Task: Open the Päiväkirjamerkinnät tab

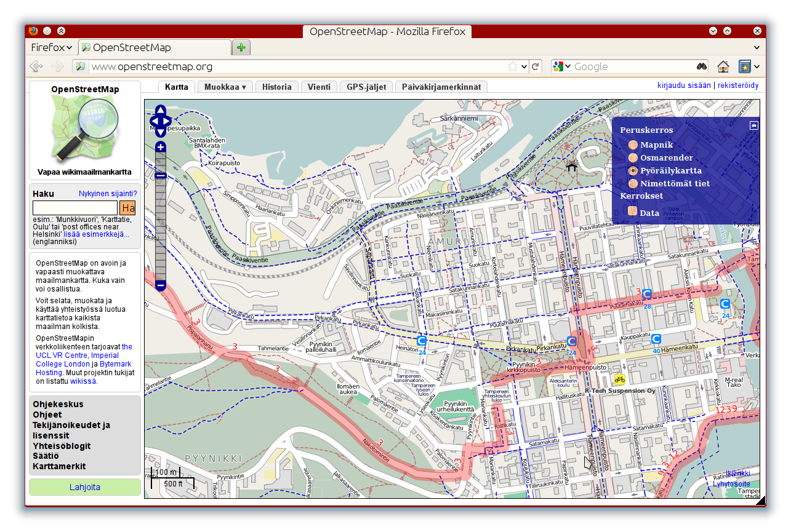Action: point(441,87)
